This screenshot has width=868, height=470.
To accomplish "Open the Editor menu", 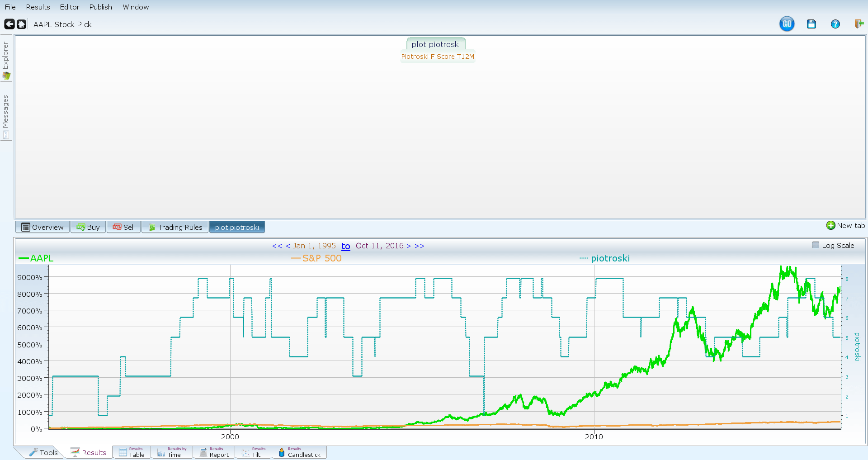I will (x=70, y=7).
